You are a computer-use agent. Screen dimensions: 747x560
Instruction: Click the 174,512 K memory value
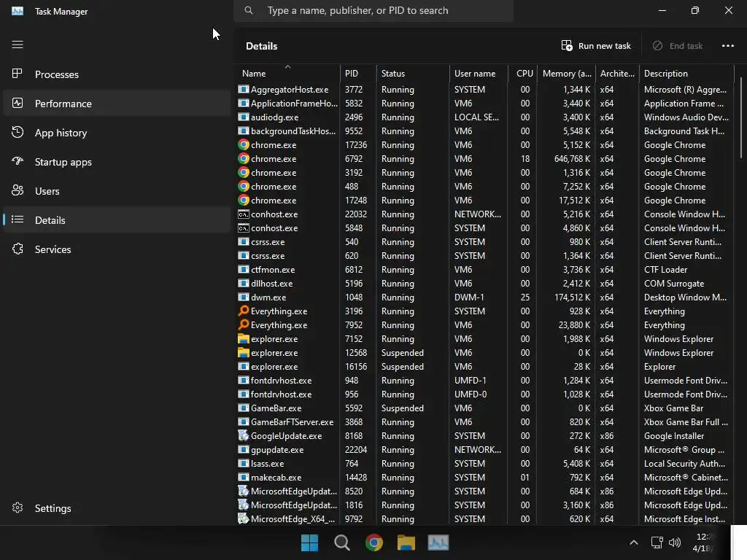pyautogui.click(x=572, y=297)
